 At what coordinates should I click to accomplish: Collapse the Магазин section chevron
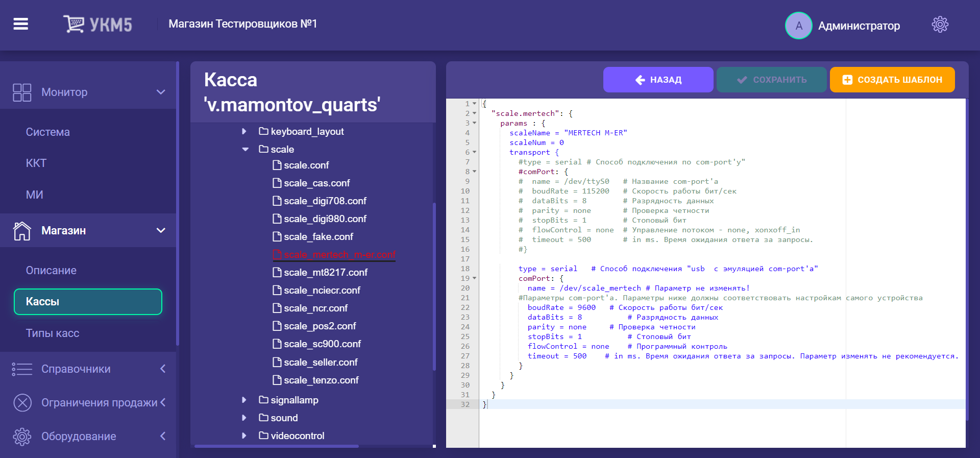161,231
